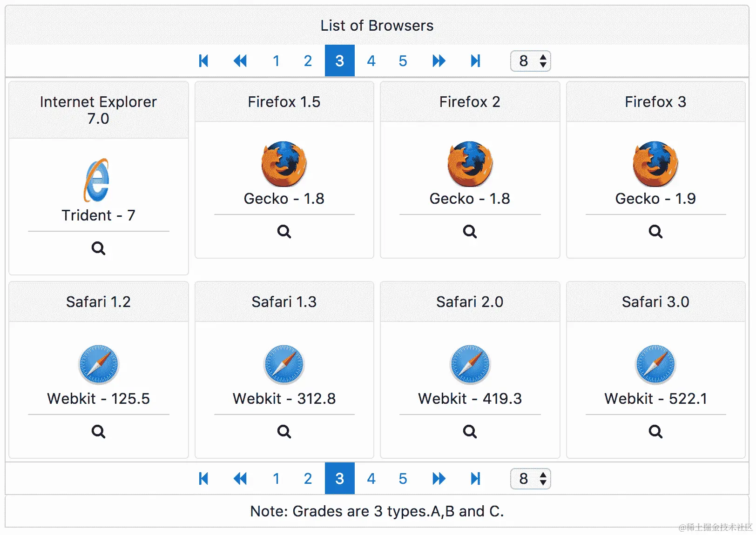View details via magnifier on Firefox 3
This screenshot has width=756, height=535.
point(655,231)
